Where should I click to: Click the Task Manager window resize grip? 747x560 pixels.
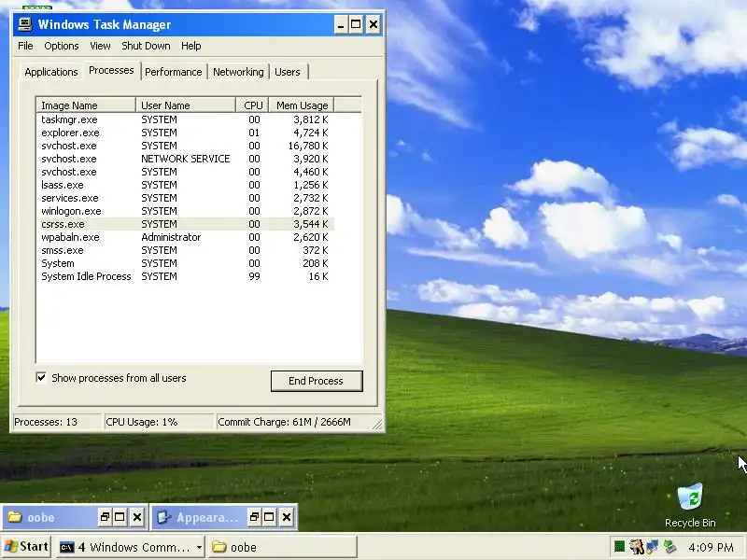(x=378, y=425)
